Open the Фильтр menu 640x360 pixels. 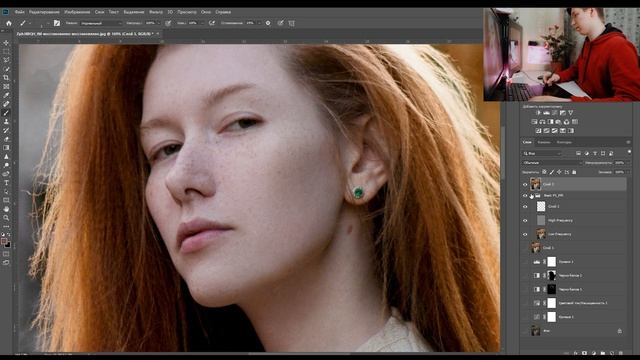tap(156, 12)
